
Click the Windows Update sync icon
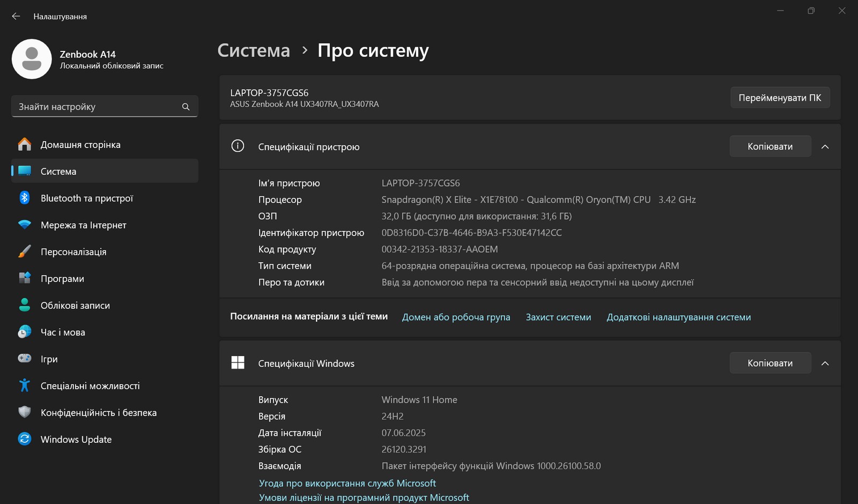click(25, 439)
